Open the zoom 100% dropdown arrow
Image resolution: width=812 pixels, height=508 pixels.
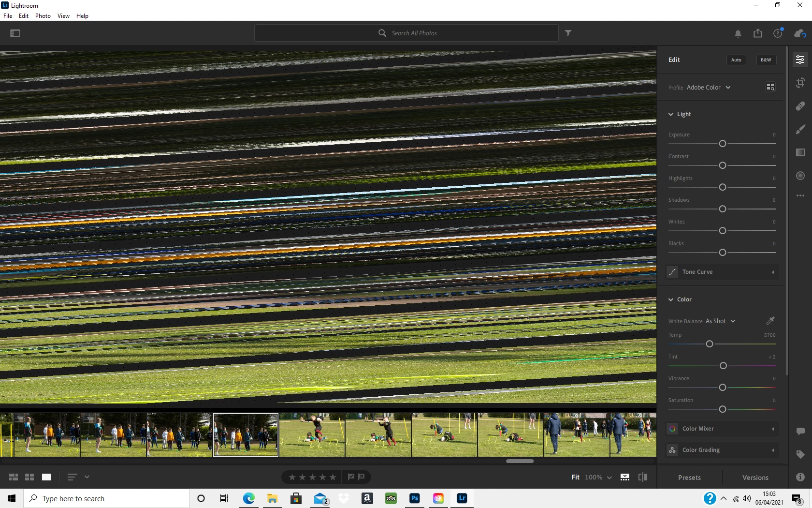pos(609,478)
